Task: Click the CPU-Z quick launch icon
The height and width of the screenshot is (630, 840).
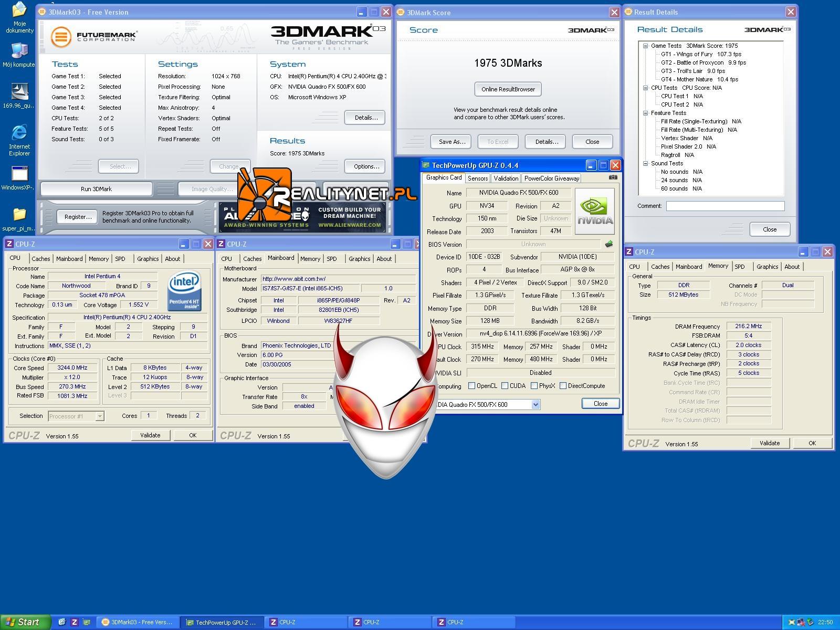Action: (75, 622)
